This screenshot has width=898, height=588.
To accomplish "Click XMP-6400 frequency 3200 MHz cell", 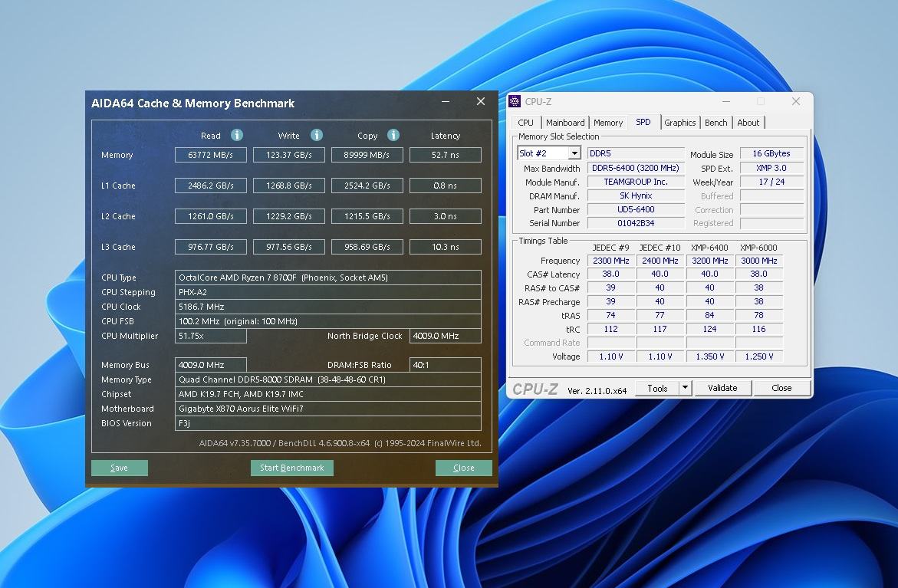I will 709,261.
